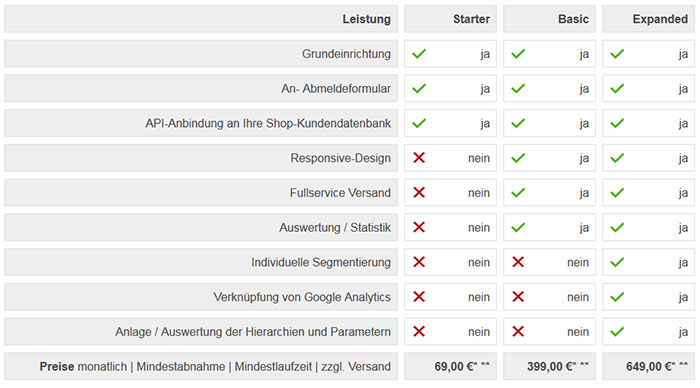Select the Basic column header
This screenshot has height=388, width=700.
point(550,19)
